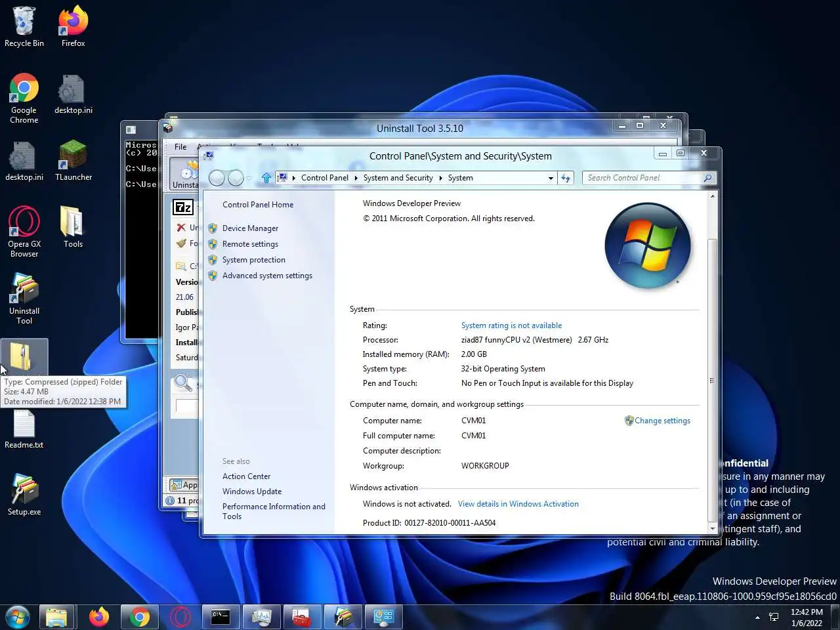
Task: Click the Search Control Panel field
Action: click(642, 178)
